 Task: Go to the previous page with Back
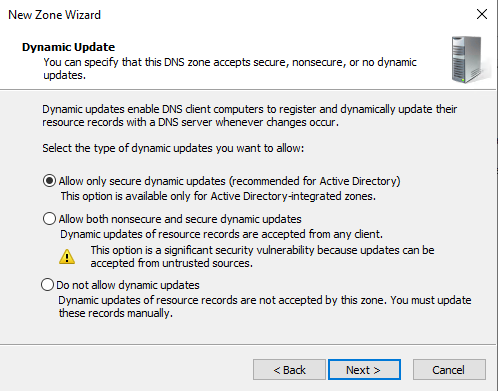[x=289, y=370]
